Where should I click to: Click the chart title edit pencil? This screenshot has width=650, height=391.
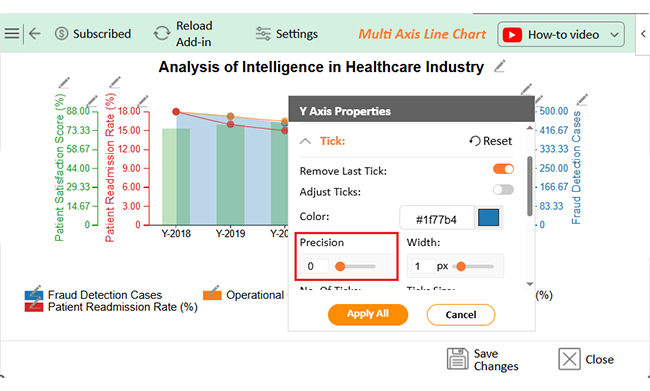(x=500, y=66)
